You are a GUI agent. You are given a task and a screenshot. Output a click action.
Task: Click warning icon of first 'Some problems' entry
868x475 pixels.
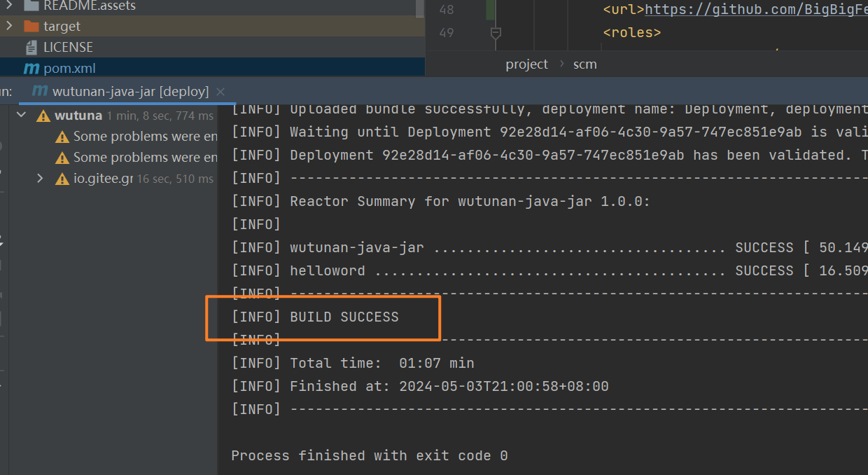[62, 137]
